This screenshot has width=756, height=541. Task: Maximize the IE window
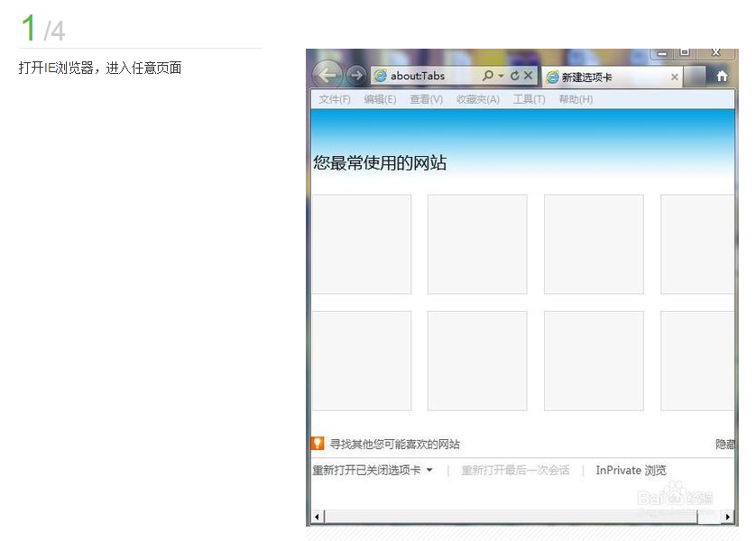tap(685, 52)
